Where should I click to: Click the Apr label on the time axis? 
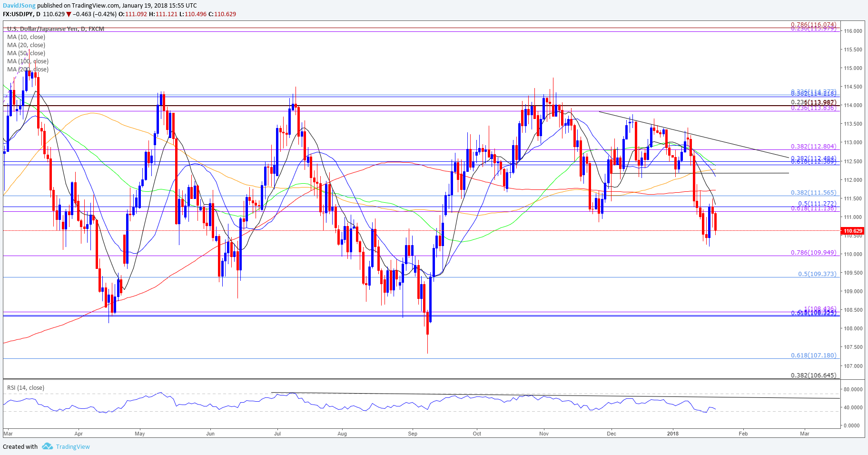(79, 434)
